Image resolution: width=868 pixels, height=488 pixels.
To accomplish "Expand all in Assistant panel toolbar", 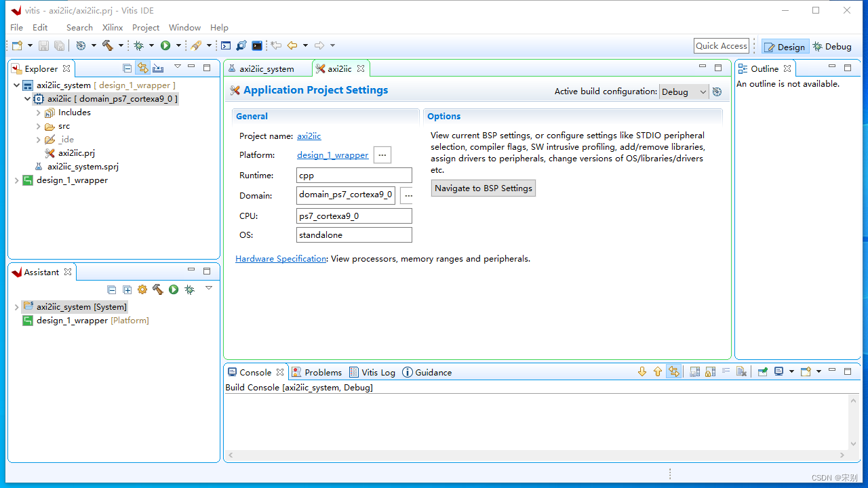I will [x=127, y=289].
